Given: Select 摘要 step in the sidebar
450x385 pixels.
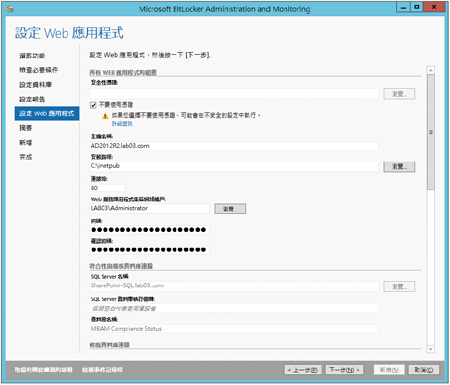Looking at the screenshot, I should (x=26, y=128).
